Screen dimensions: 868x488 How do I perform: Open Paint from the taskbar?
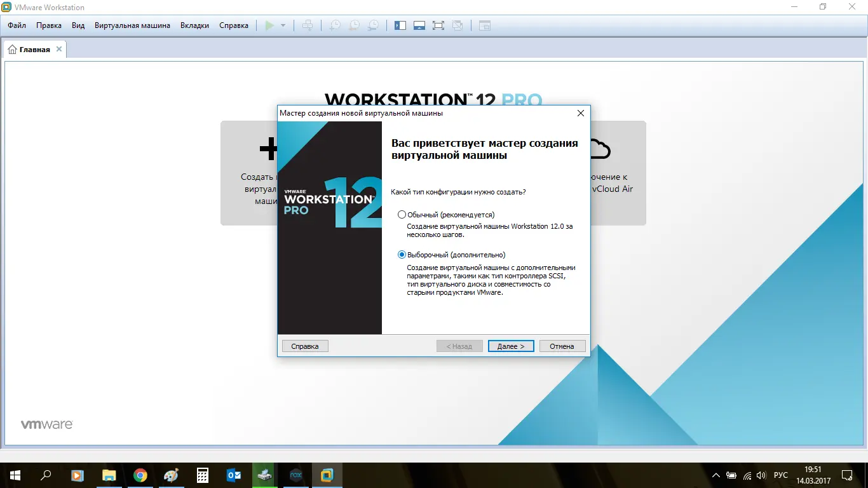pyautogui.click(x=172, y=475)
